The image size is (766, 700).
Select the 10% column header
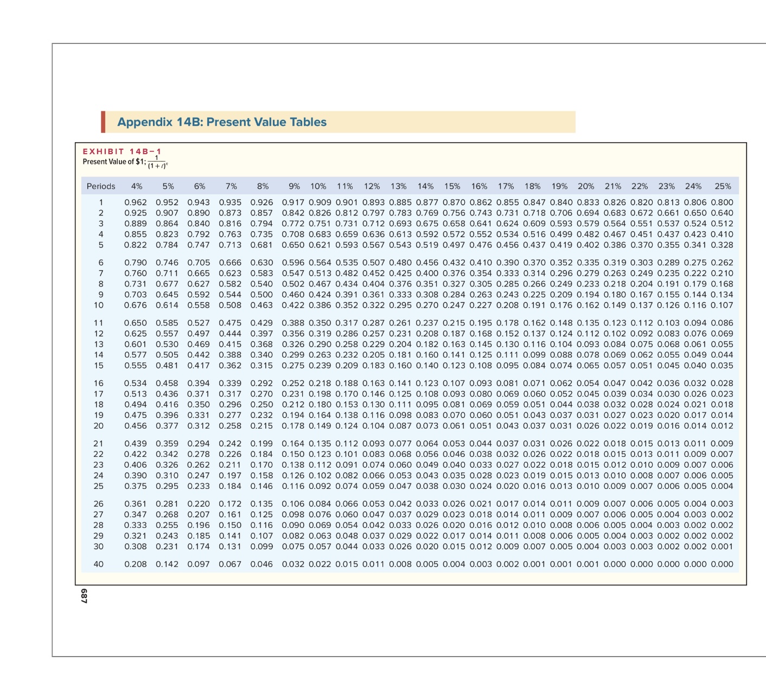click(318, 187)
